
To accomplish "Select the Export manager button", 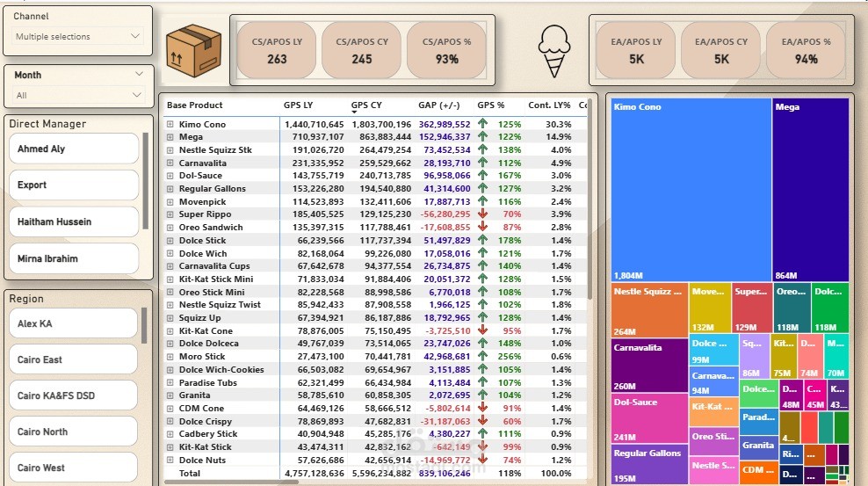I will tap(74, 185).
